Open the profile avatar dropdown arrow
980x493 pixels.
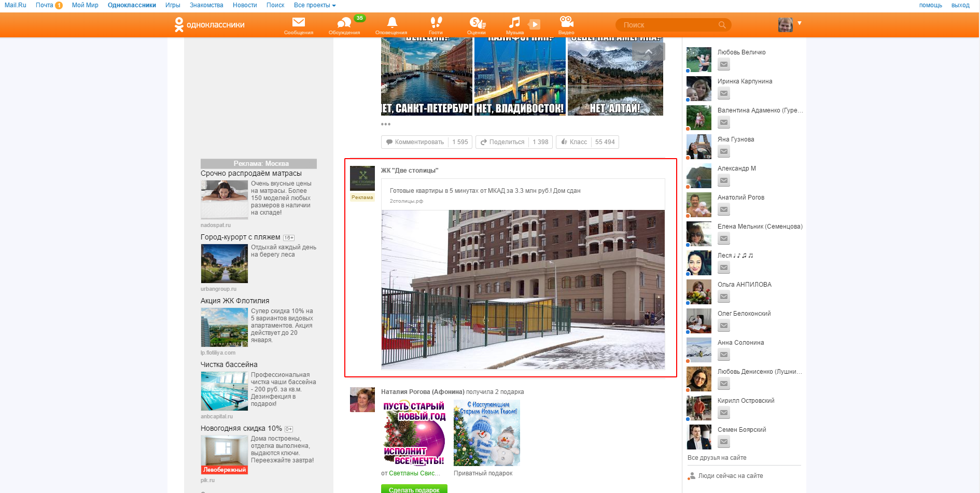(799, 23)
